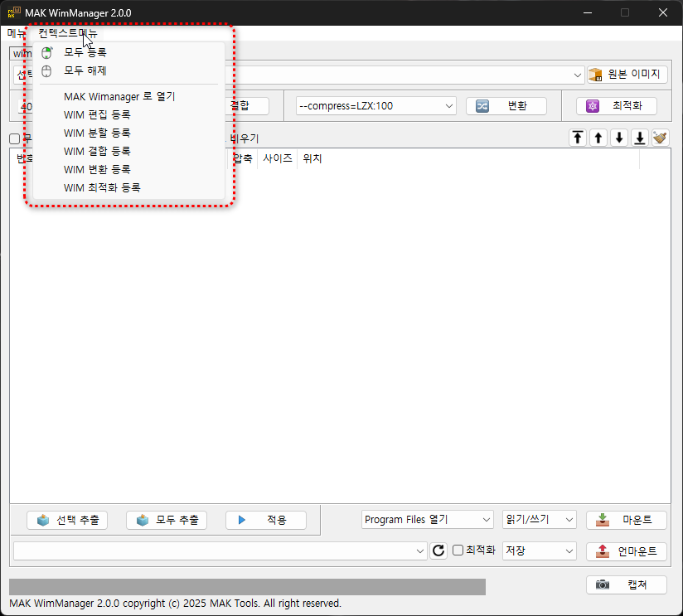Viewport: 683px width, 616px height.
Task: Click the 마운트 button
Action: pyautogui.click(x=627, y=520)
